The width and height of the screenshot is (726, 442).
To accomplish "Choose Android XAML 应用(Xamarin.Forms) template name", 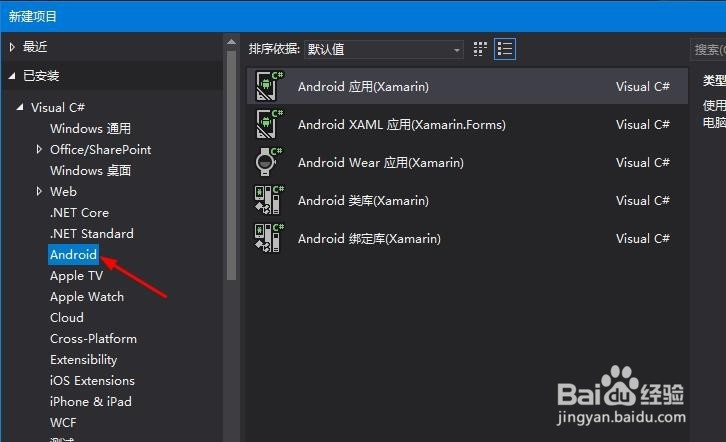I will pyautogui.click(x=402, y=125).
